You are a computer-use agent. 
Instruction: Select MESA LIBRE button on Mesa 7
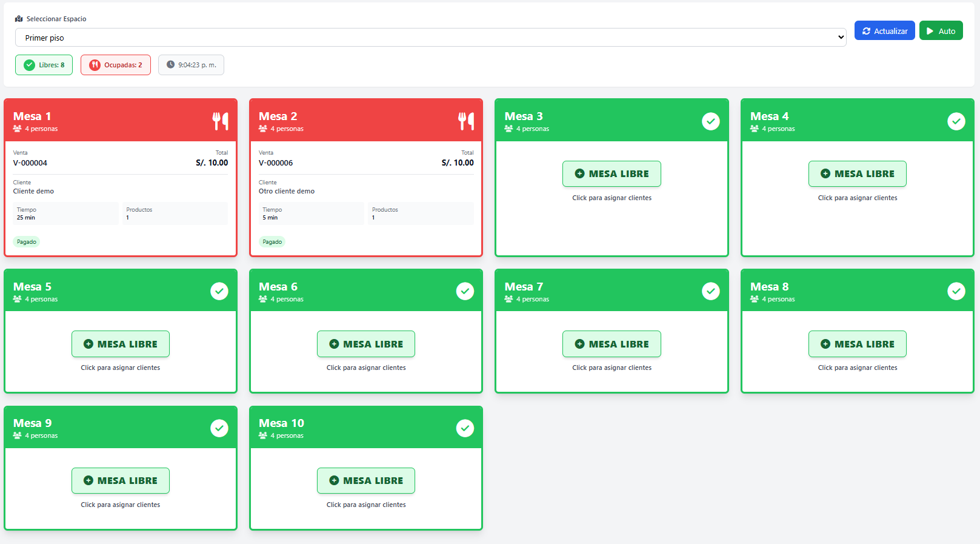coord(612,344)
